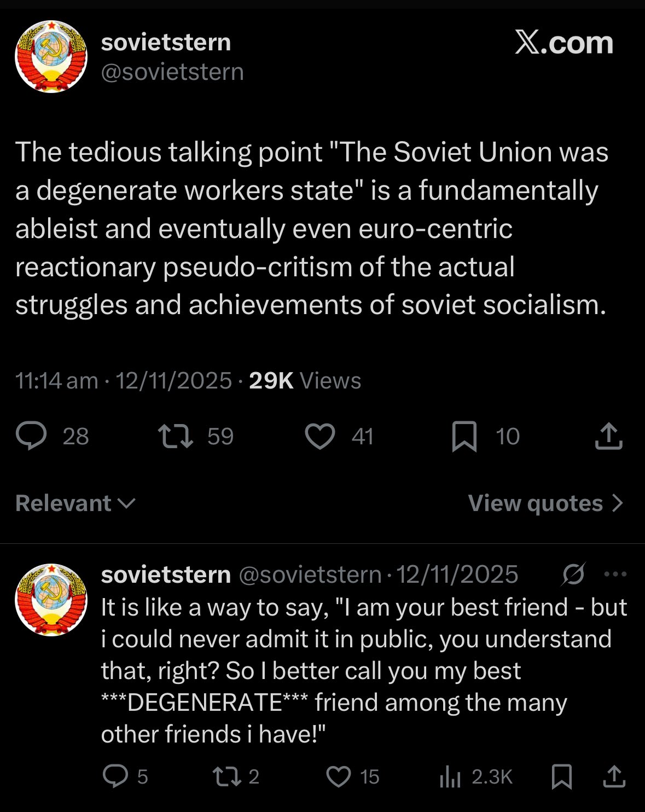The width and height of the screenshot is (645, 812).
Task: View analytics for reply with 2.3K views
Action: [x=451, y=776]
